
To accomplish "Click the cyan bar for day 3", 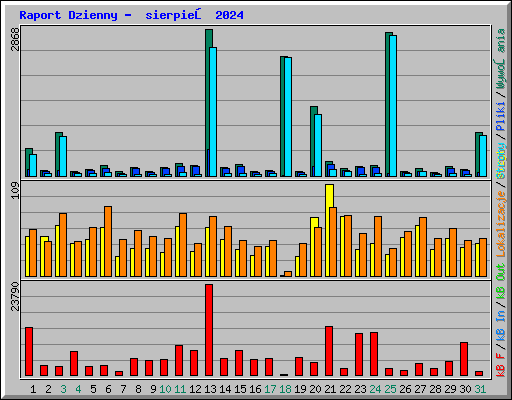I will pyautogui.click(x=63, y=156).
